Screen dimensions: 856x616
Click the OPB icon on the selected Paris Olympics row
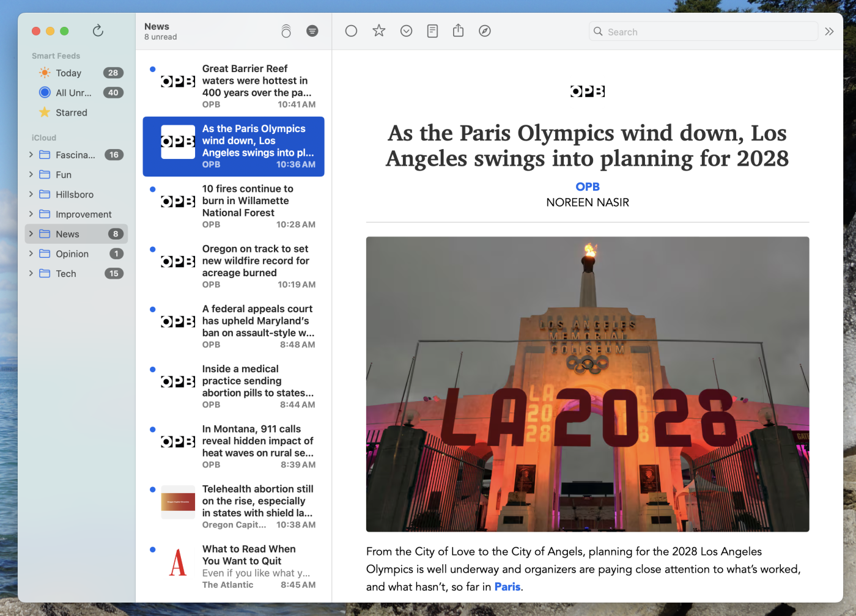tap(178, 142)
